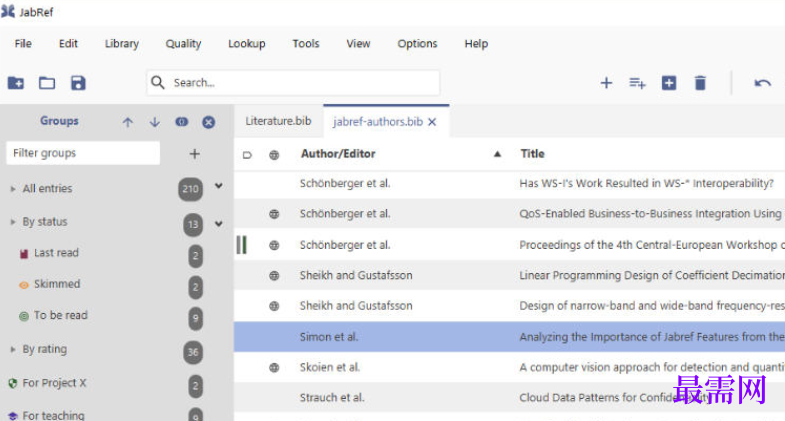This screenshot has width=785, height=421.
Task: Close the Groups panel with the circled X
Action: click(209, 122)
